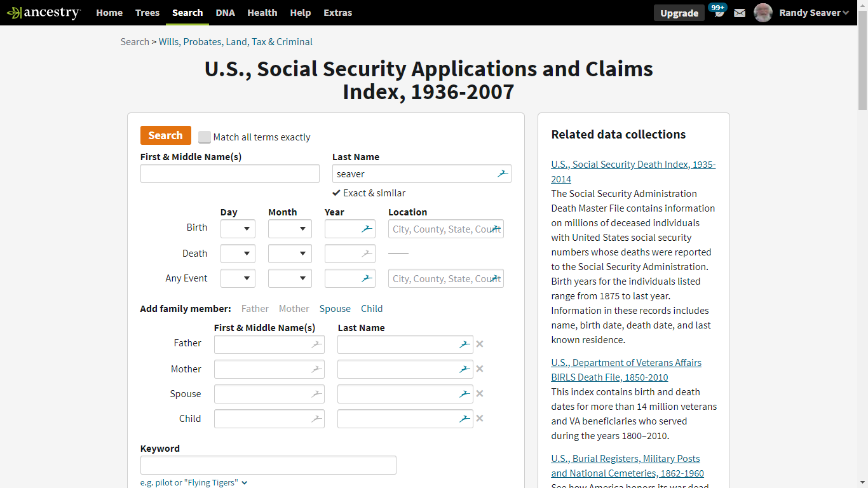Screen dimensions: 868x488
Task: Open the Health menu
Action: [262, 13]
